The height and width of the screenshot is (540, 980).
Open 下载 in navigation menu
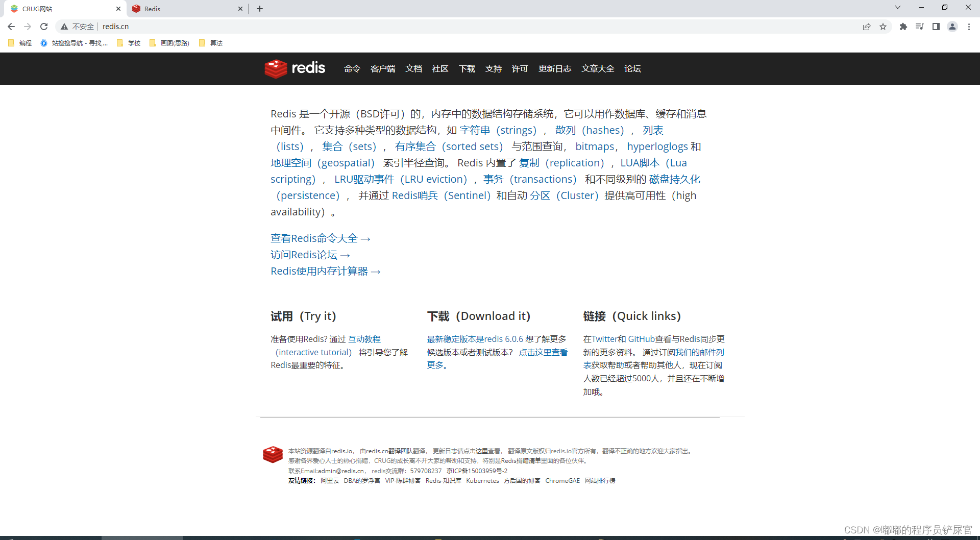467,69
